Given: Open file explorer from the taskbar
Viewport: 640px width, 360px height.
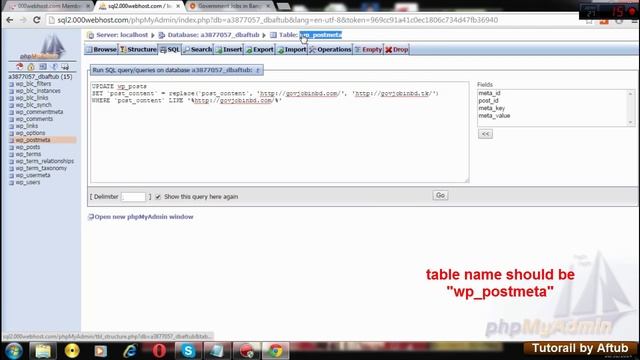Looking at the screenshot, I should 43,351.
